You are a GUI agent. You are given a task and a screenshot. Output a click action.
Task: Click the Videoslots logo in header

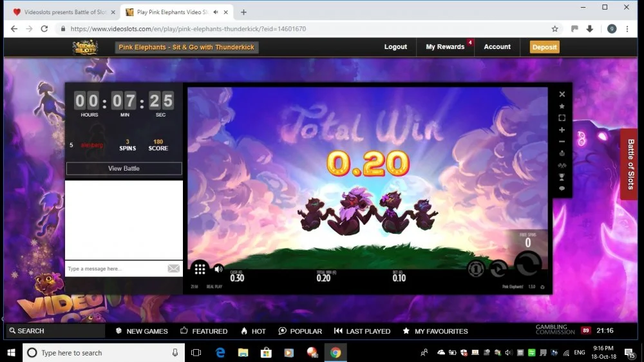click(85, 47)
